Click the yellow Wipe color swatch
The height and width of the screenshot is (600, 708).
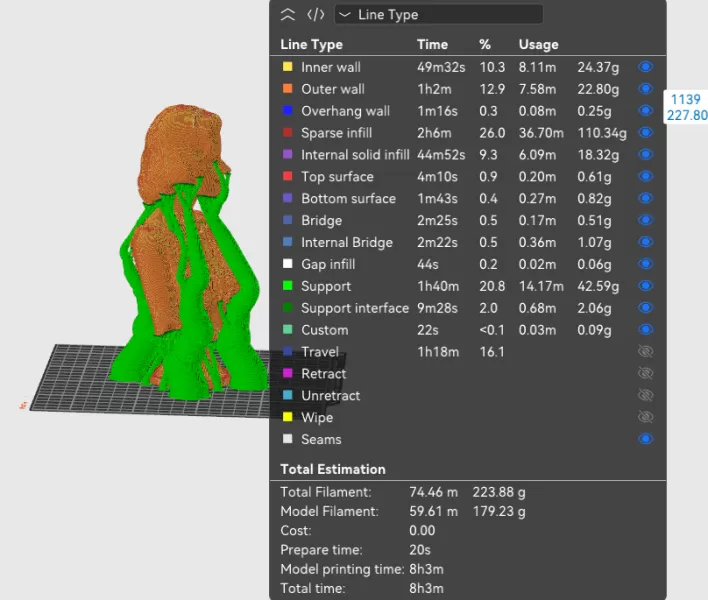[288, 417]
